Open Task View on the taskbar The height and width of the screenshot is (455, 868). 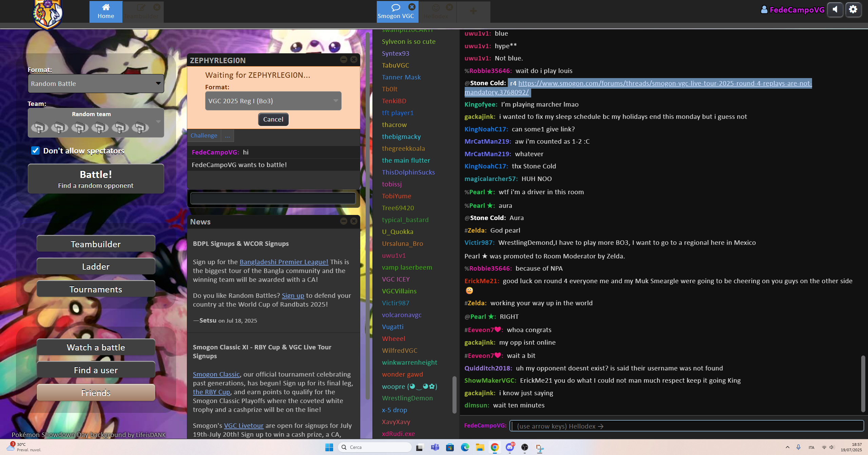pos(420,447)
